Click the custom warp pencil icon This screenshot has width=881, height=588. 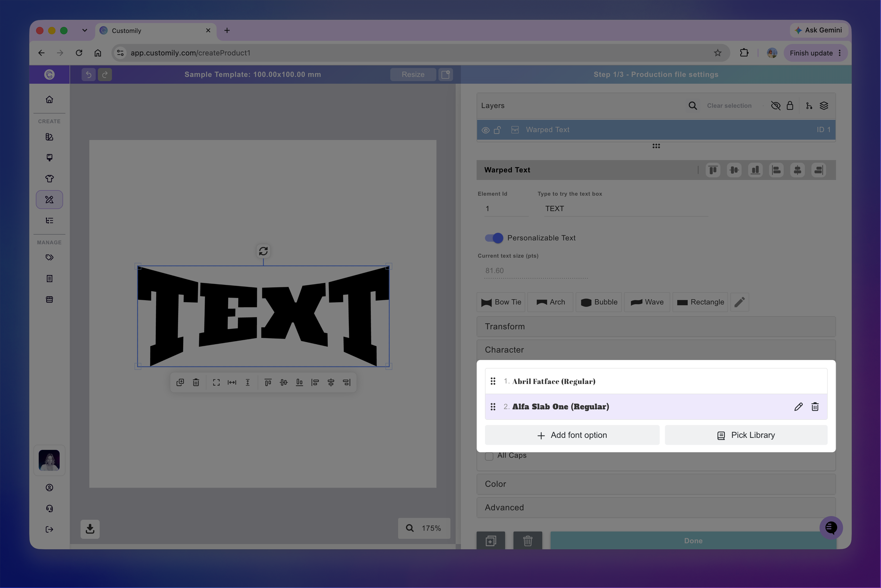pos(739,302)
